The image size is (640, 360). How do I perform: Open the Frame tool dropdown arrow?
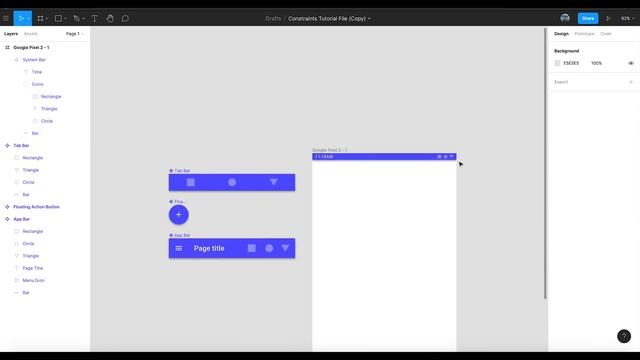pos(47,19)
